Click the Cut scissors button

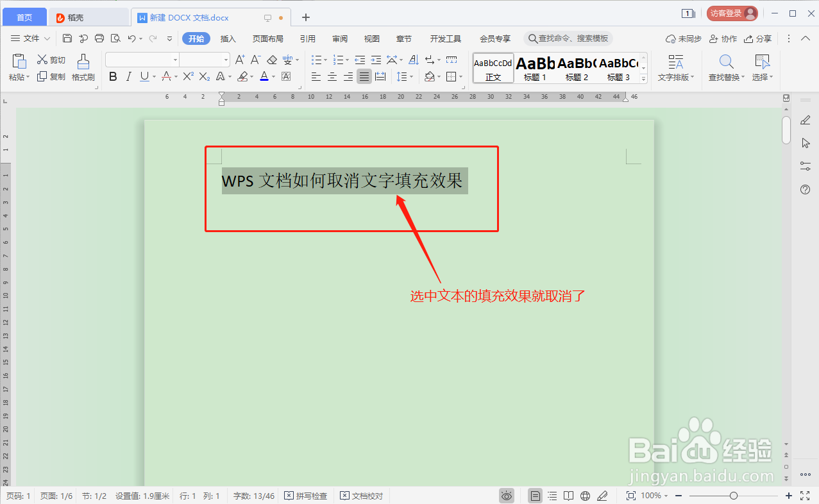click(51, 60)
